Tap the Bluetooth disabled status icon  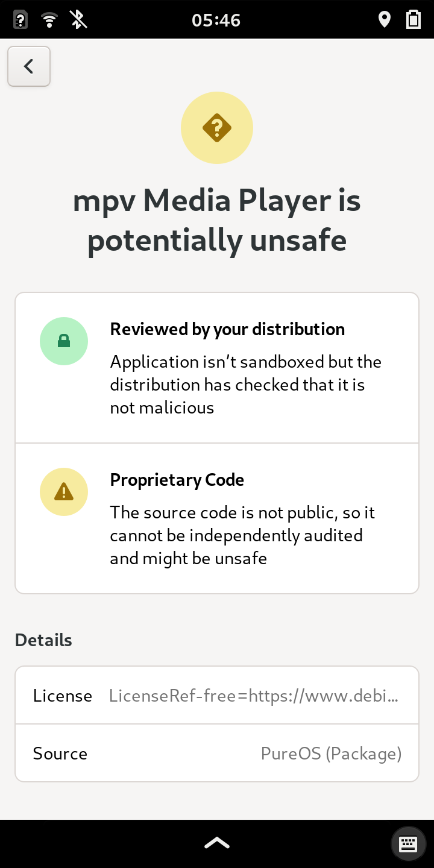pyautogui.click(x=78, y=20)
